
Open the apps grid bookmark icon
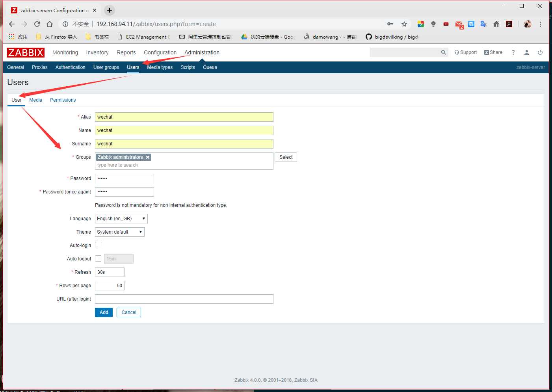(x=12, y=37)
